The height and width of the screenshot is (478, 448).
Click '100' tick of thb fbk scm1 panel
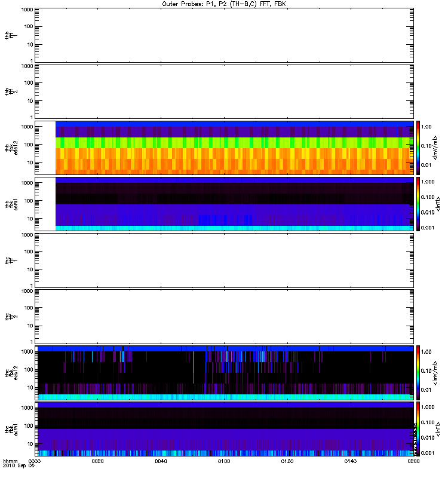point(29,201)
